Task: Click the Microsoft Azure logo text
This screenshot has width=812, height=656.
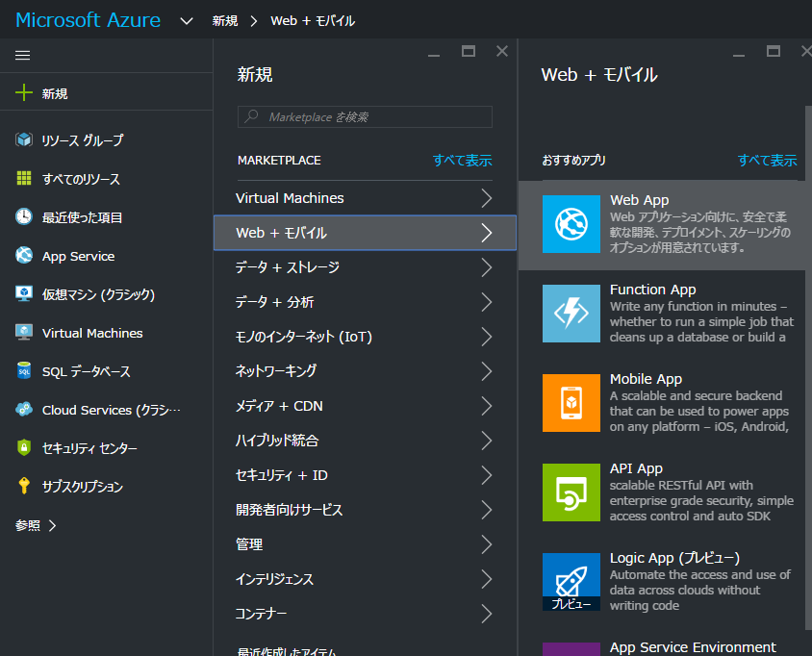Action: pos(89,20)
